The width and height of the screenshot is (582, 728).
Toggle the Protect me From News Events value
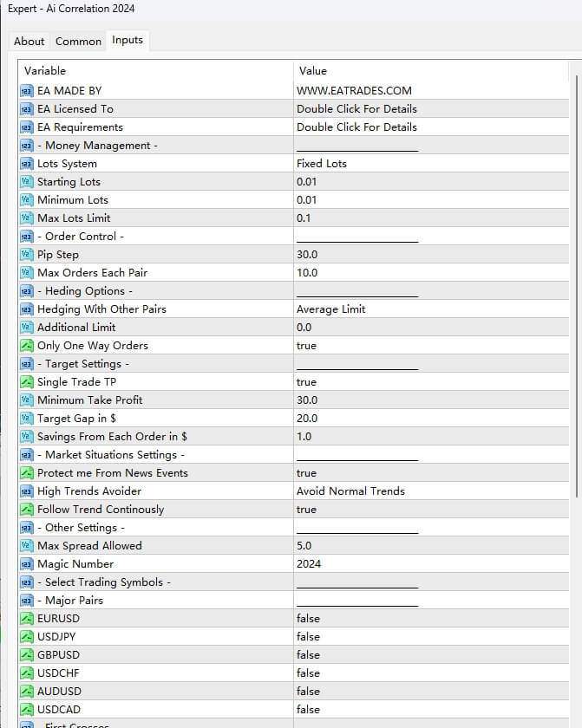coord(306,473)
